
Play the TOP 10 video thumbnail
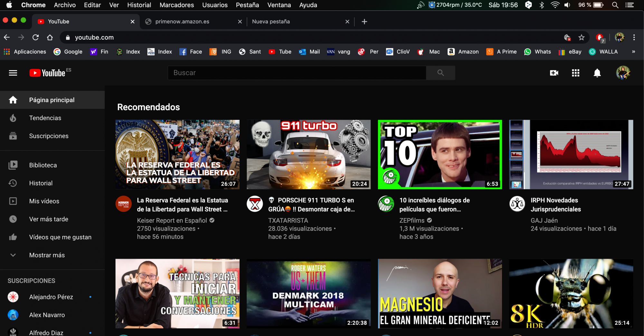[440, 154]
